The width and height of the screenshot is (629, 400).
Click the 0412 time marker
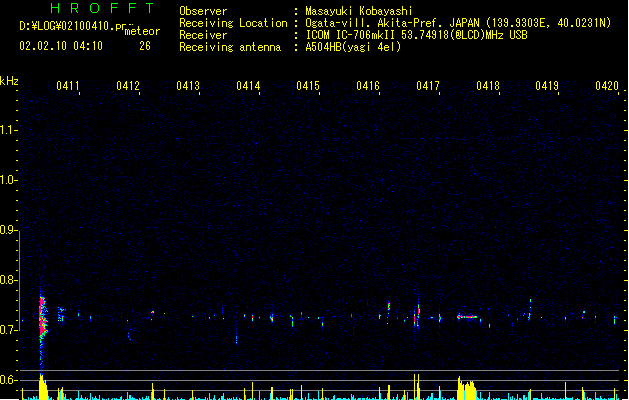[x=128, y=86]
